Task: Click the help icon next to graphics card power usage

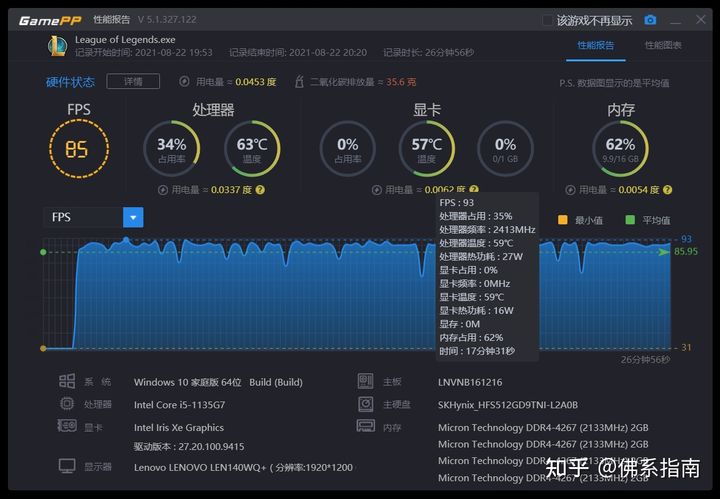Action: [474, 189]
